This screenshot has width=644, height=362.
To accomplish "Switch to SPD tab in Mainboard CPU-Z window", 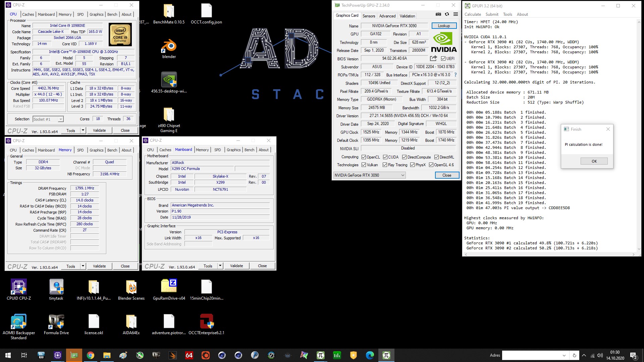I will click(218, 150).
